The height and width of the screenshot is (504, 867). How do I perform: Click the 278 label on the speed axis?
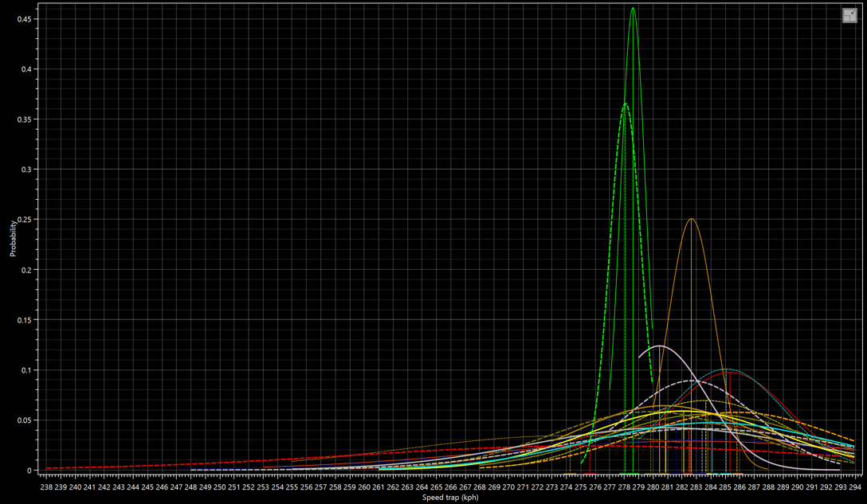point(624,486)
